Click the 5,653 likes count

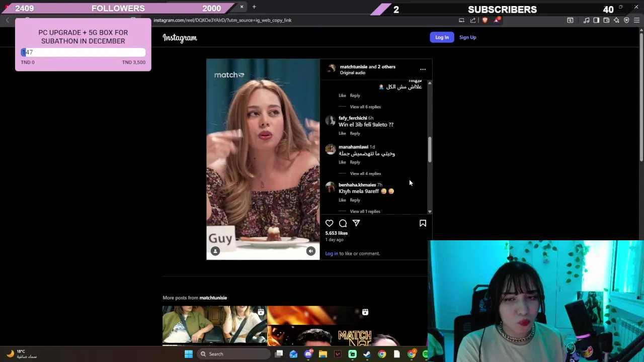(x=336, y=233)
